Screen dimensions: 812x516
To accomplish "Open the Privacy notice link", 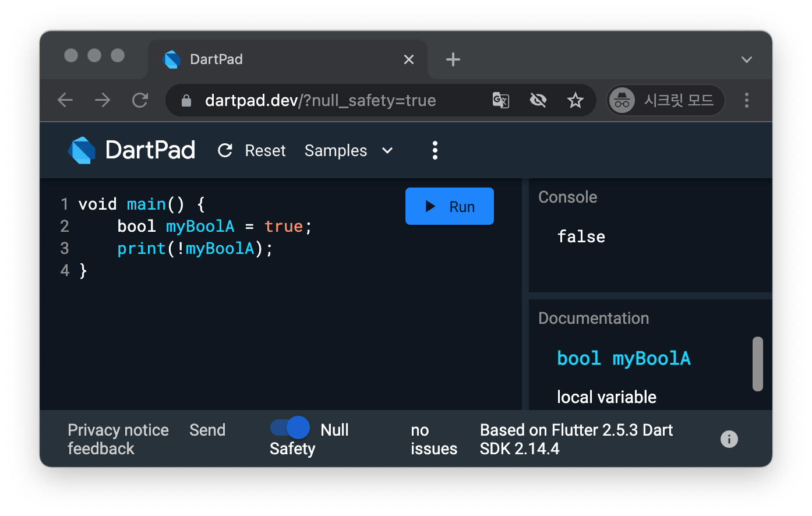I will click(118, 430).
